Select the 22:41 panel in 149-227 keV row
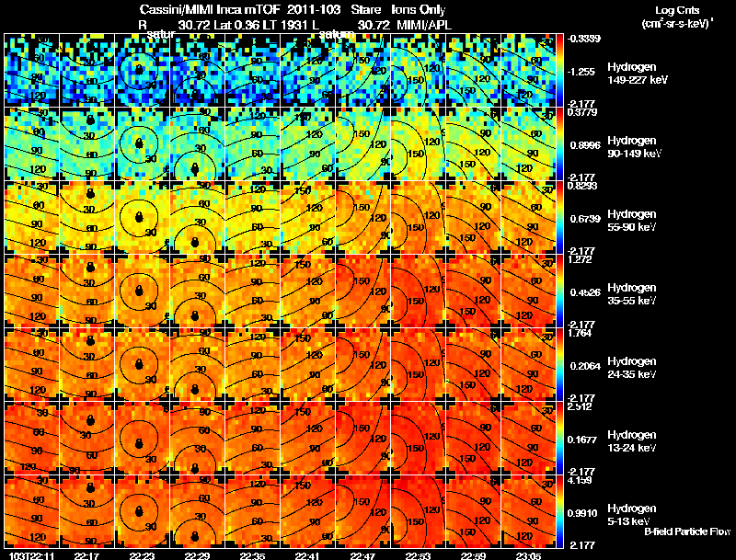 pyautogui.click(x=307, y=71)
